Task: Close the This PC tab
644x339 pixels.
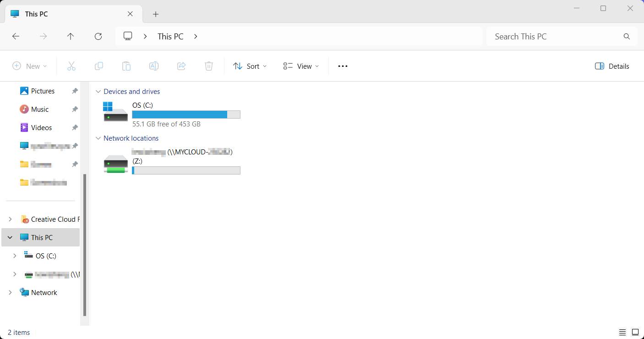Action: pyautogui.click(x=130, y=14)
